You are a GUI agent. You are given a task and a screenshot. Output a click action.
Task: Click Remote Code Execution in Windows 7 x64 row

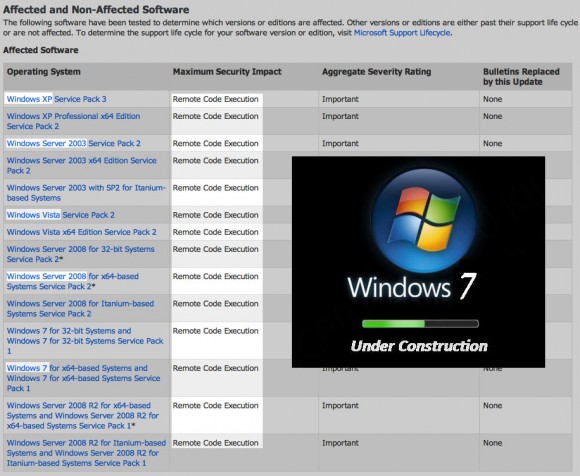pyautogui.click(x=216, y=368)
